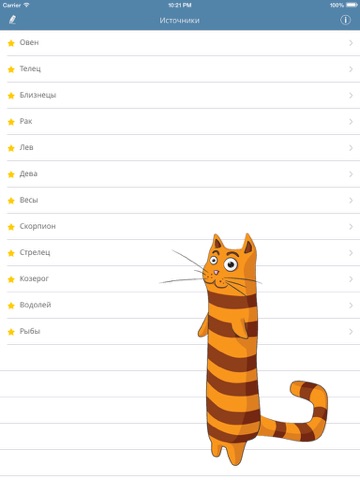360x480 pixels.
Task: Toggle the favorite star beside Телец
Action: (x=11, y=69)
